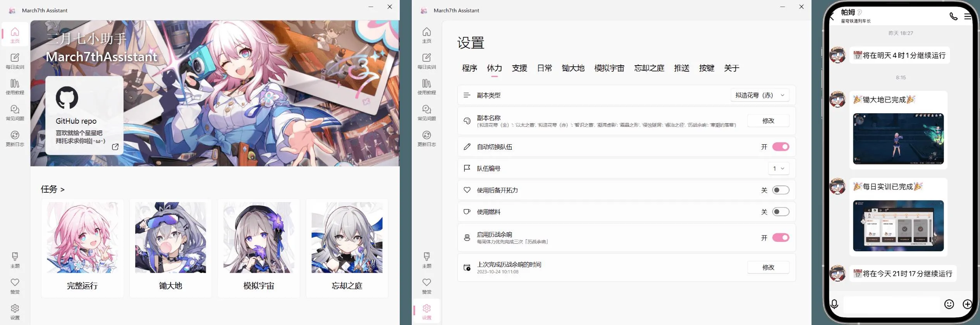Viewport: 980px width, 325px height.
Task: Enable the 使用后备开拓力 switch
Action: 780,190
